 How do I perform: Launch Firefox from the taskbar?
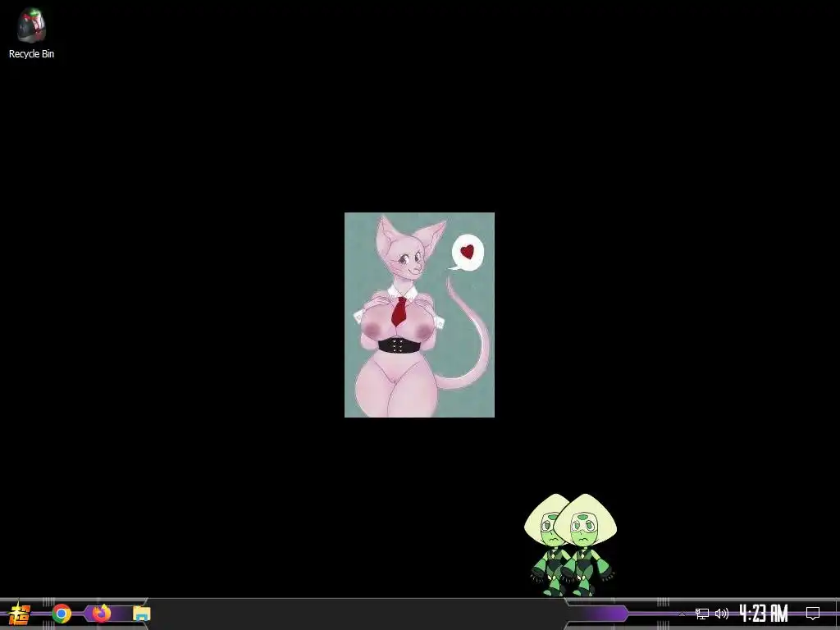tap(101, 613)
